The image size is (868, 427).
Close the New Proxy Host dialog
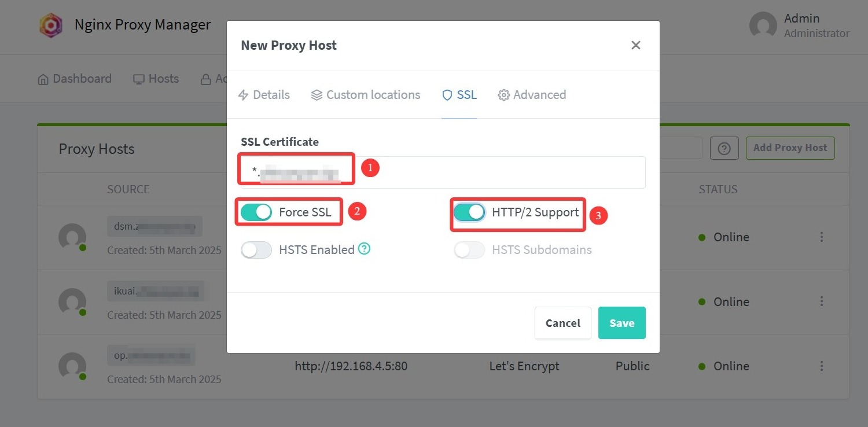coord(635,45)
